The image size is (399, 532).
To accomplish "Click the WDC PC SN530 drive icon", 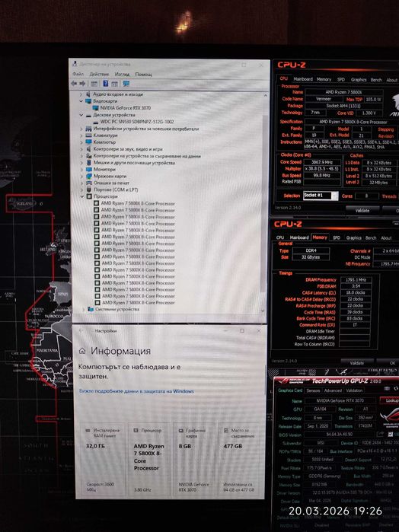I will pos(96,122).
